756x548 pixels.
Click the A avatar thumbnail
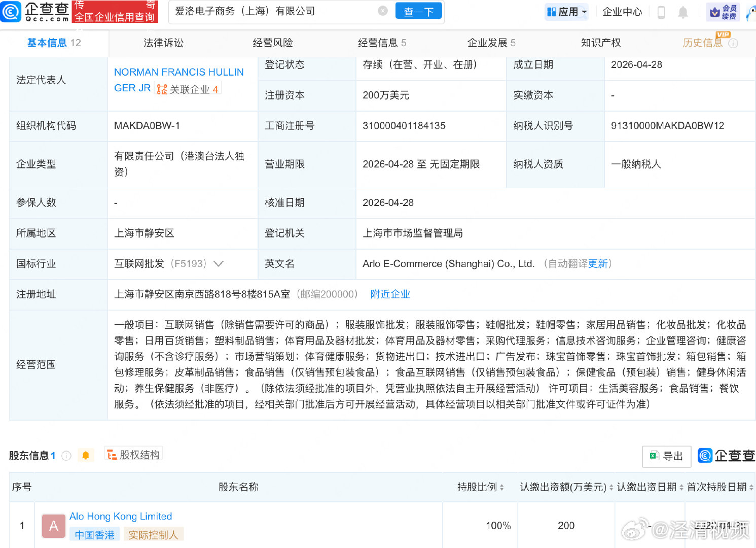54,526
